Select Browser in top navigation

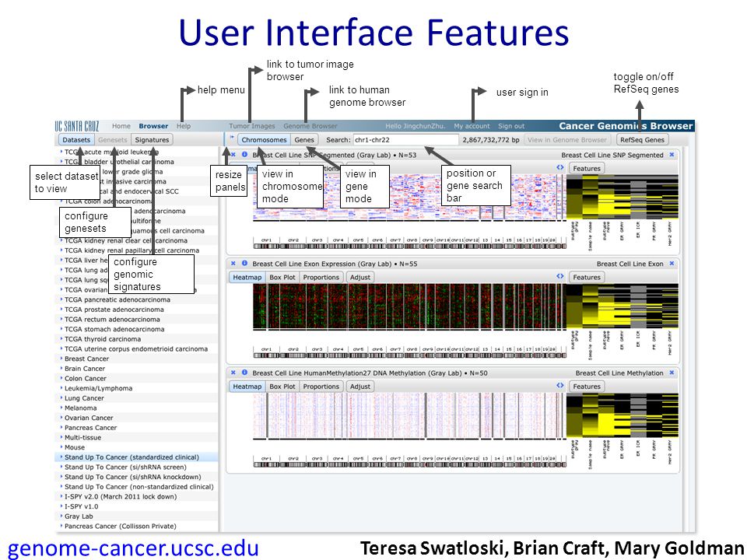(153, 126)
